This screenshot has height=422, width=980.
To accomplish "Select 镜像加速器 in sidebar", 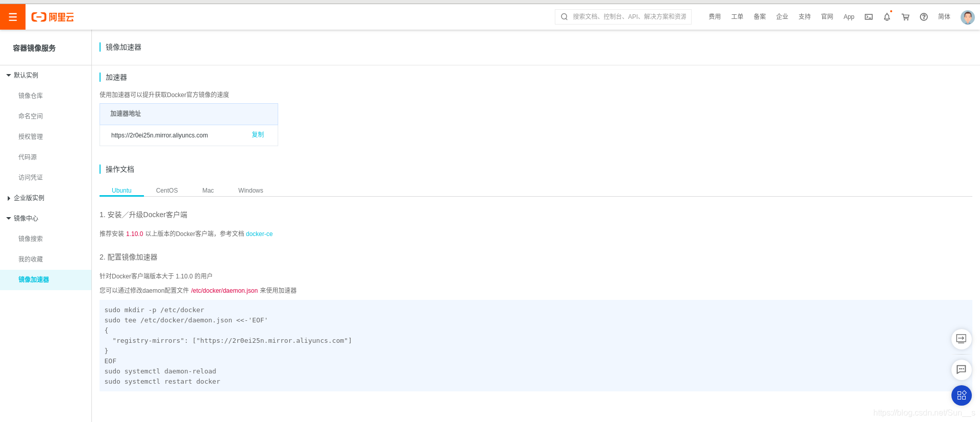I will click(x=45, y=279).
